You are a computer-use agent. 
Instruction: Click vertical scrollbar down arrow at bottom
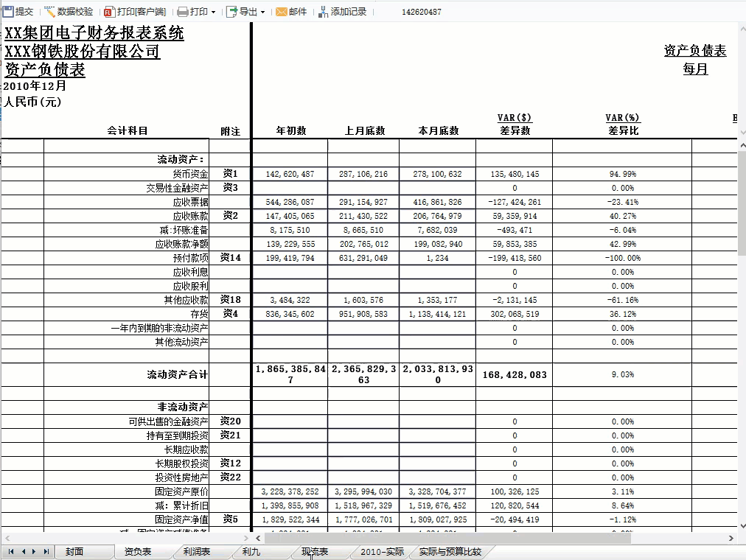click(742, 526)
